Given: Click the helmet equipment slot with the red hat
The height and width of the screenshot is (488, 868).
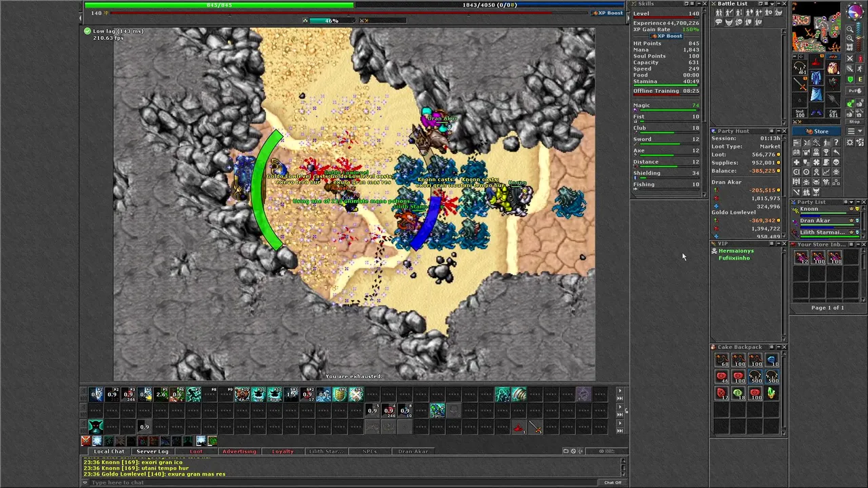Looking at the screenshot, I should 816,61.
